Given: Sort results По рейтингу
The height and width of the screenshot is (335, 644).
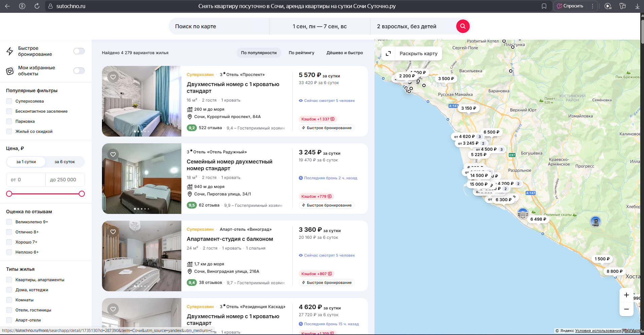Looking at the screenshot, I should click(x=301, y=53).
